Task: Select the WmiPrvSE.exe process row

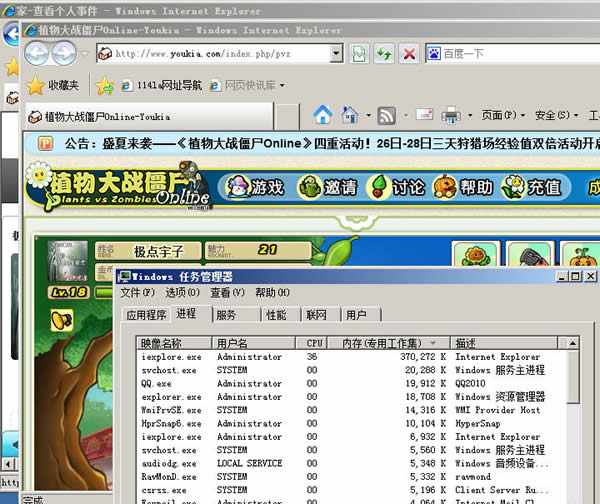Action: [351, 410]
